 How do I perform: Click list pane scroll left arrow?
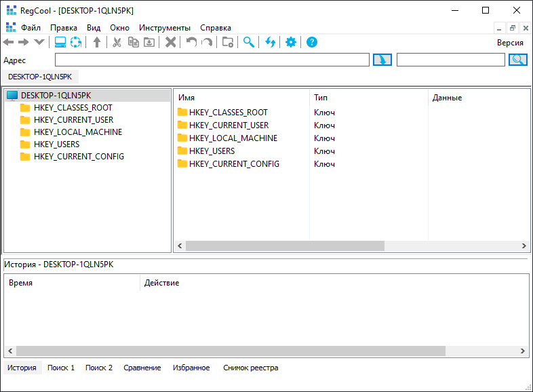(x=180, y=246)
